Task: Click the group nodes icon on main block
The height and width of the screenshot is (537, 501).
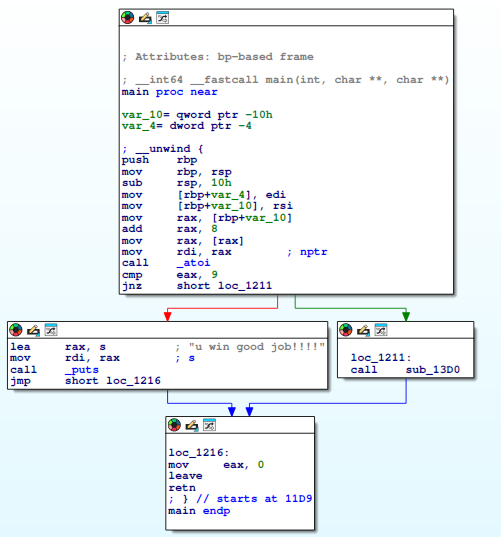Action: pos(162,17)
